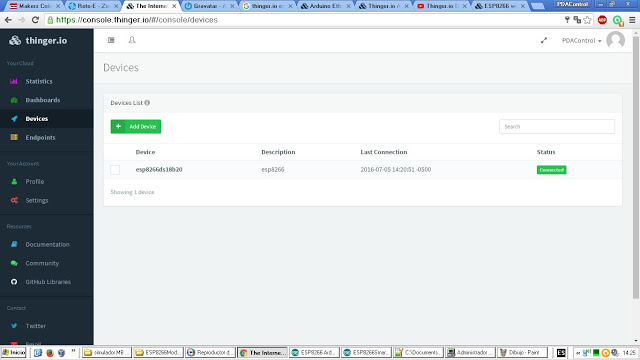Open the PDAControl account dropdown
This screenshot has height=360, width=640.
[x=581, y=40]
